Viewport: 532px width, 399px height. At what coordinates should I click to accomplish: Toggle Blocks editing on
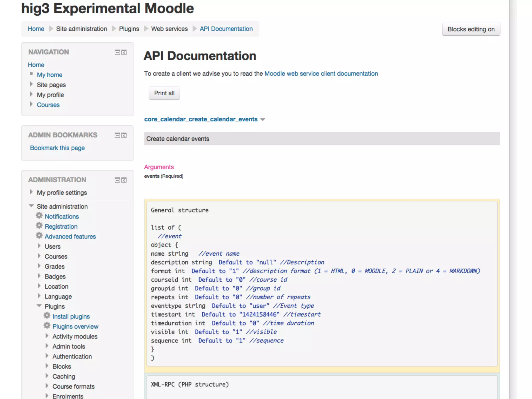(x=471, y=29)
